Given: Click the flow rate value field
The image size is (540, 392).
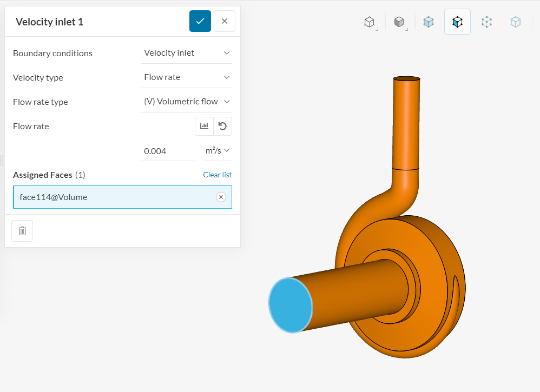Looking at the screenshot, I should point(167,151).
